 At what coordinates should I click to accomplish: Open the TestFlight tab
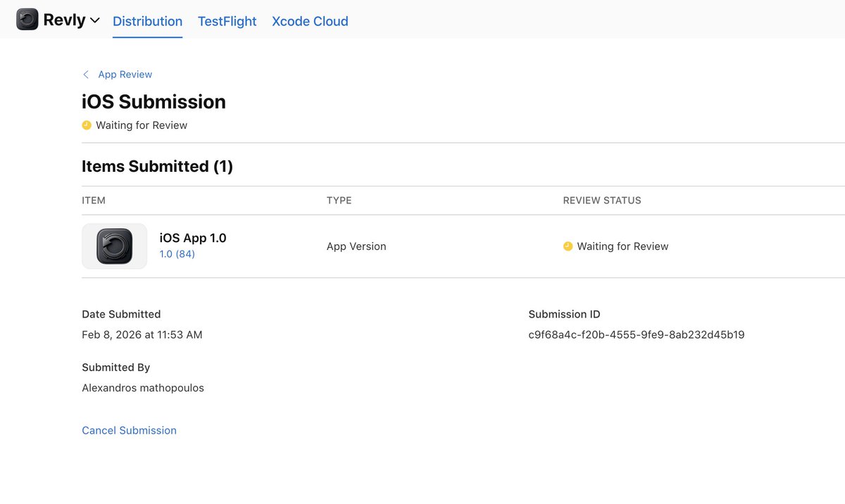pos(227,21)
